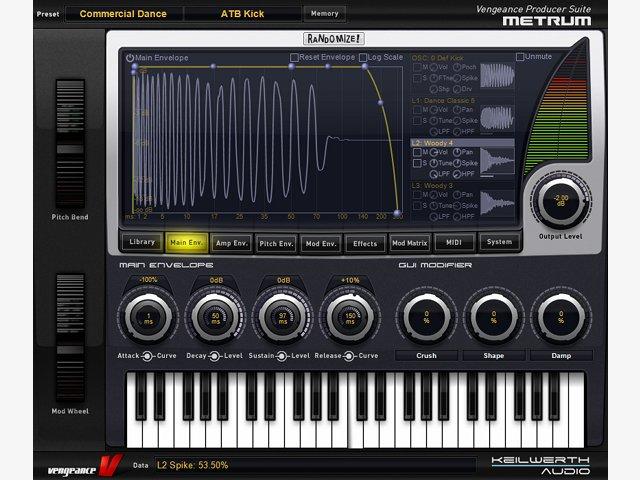Tick the Unmute checkbox
This screenshot has width=640, height=480.
(x=520, y=57)
